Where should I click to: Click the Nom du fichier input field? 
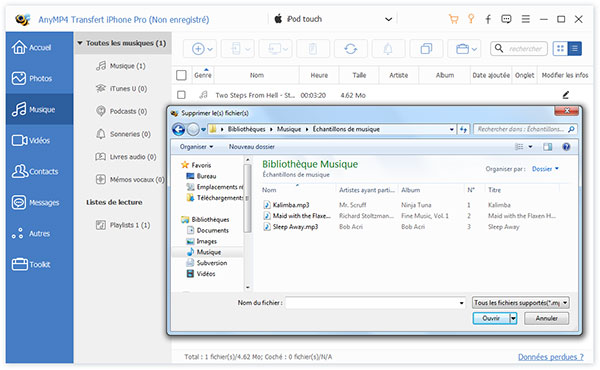(x=372, y=303)
